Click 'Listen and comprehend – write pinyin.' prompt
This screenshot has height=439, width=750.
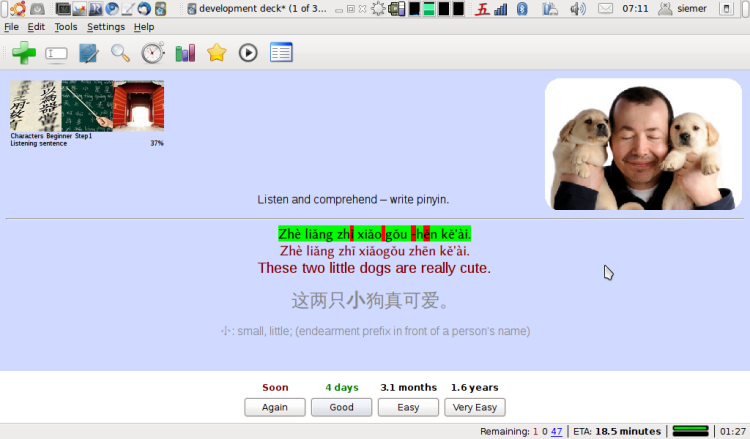pyautogui.click(x=353, y=199)
